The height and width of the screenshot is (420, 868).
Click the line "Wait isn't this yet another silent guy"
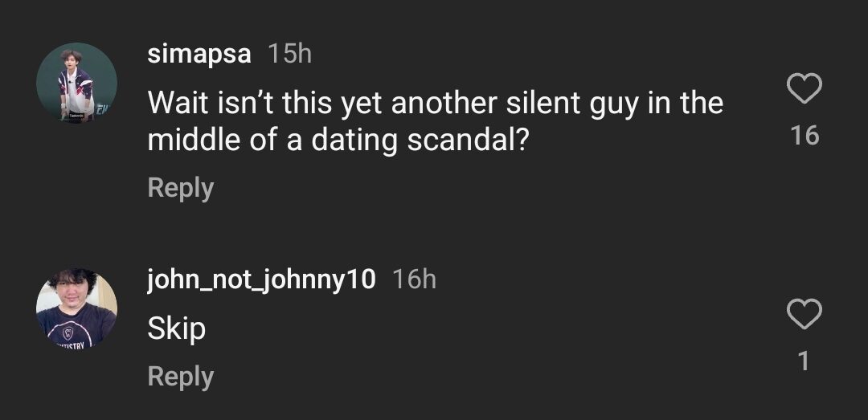[x=435, y=103]
